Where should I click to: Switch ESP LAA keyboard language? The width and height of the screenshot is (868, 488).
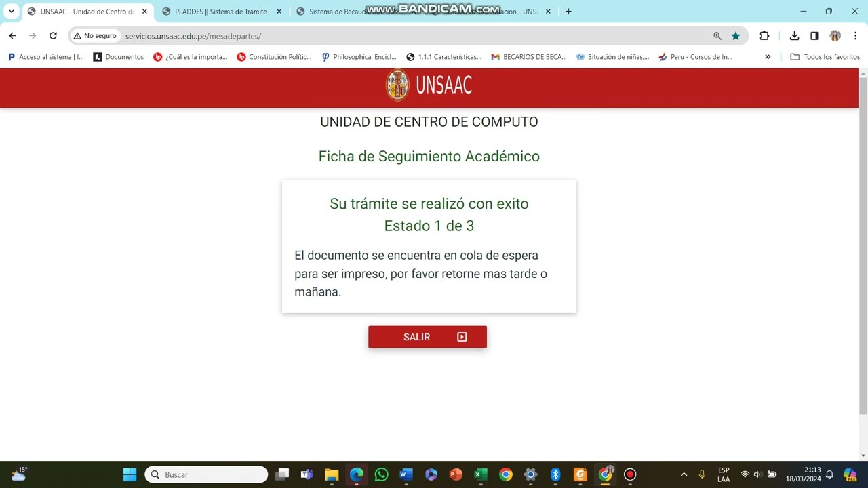pyautogui.click(x=724, y=474)
